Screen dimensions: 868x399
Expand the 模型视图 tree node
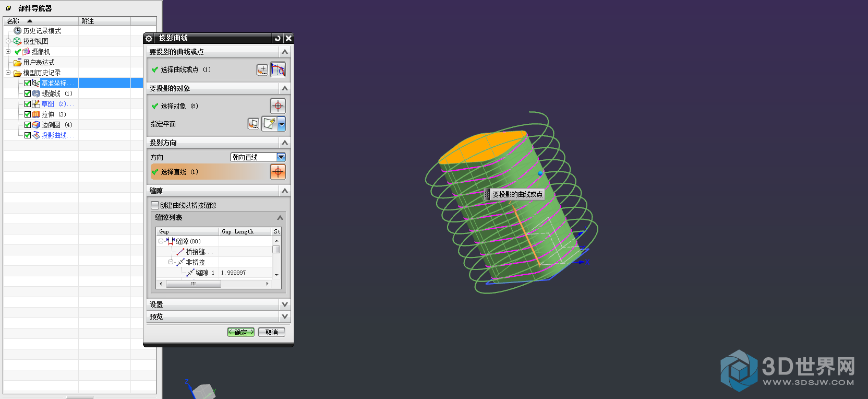coord(8,41)
